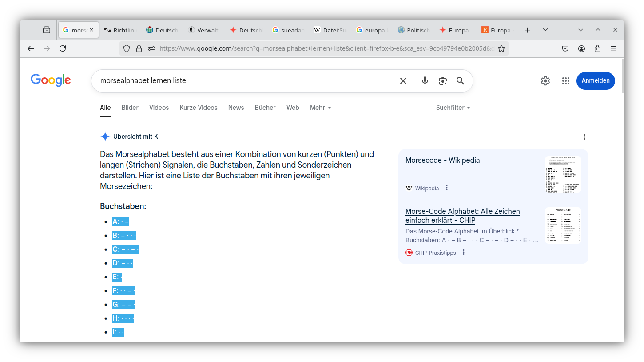This screenshot has width=644, height=362.
Task: Save the page to Pocket
Action: coord(565,48)
